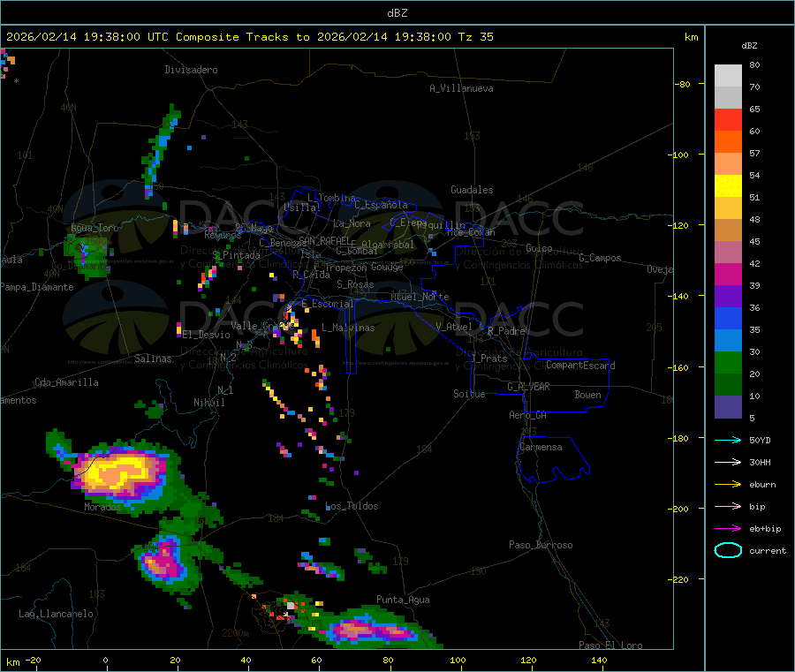Screen dimensions: 795x672
Task: Click the Divisadero map label
Action: click(191, 70)
